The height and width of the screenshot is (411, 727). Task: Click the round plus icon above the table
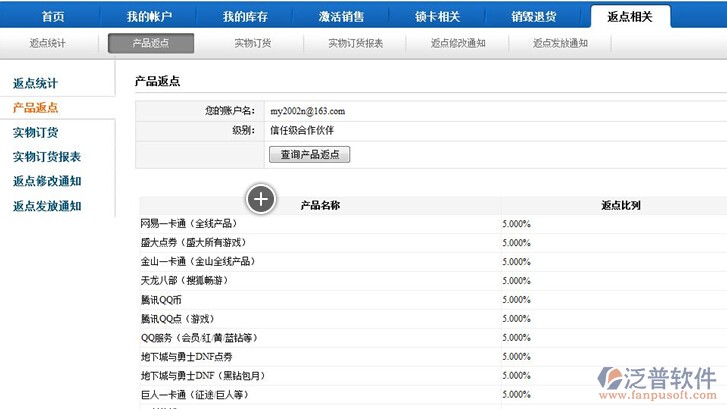[x=261, y=199]
